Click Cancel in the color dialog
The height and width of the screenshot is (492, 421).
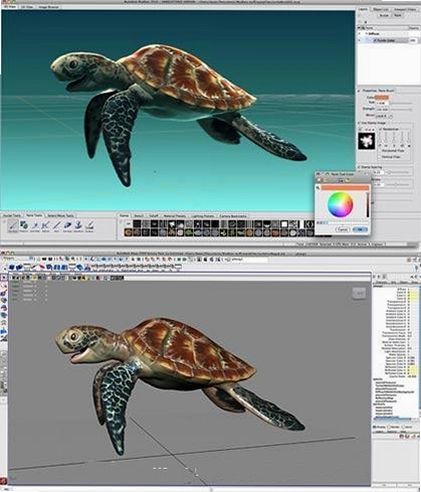click(x=343, y=230)
